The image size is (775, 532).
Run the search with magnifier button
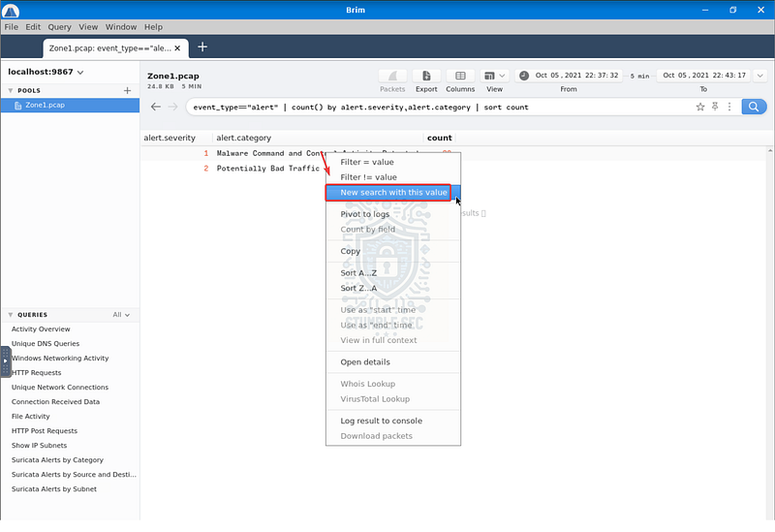coord(754,107)
